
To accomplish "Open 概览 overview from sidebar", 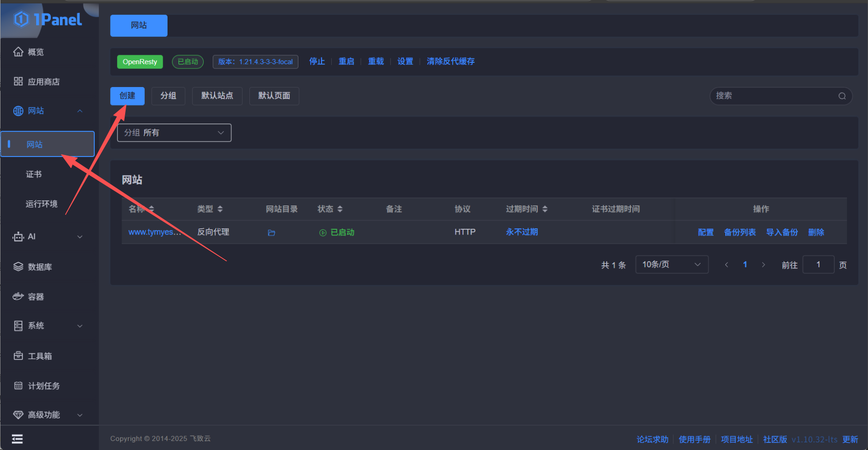I will click(36, 52).
